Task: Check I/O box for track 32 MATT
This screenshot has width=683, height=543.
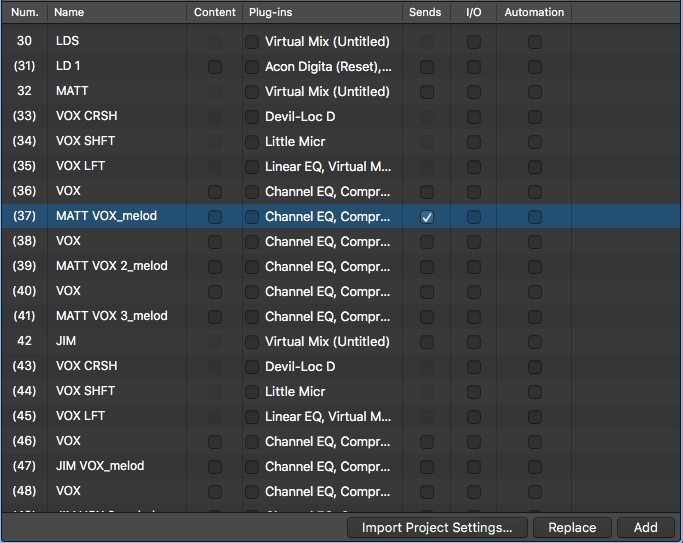Action: point(474,92)
